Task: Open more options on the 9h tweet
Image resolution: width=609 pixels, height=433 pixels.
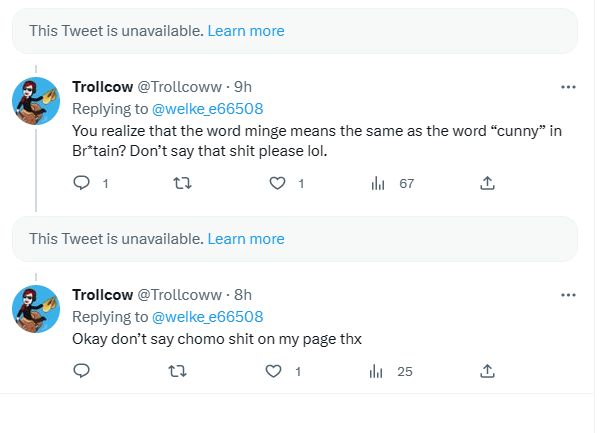Action: [568, 87]
